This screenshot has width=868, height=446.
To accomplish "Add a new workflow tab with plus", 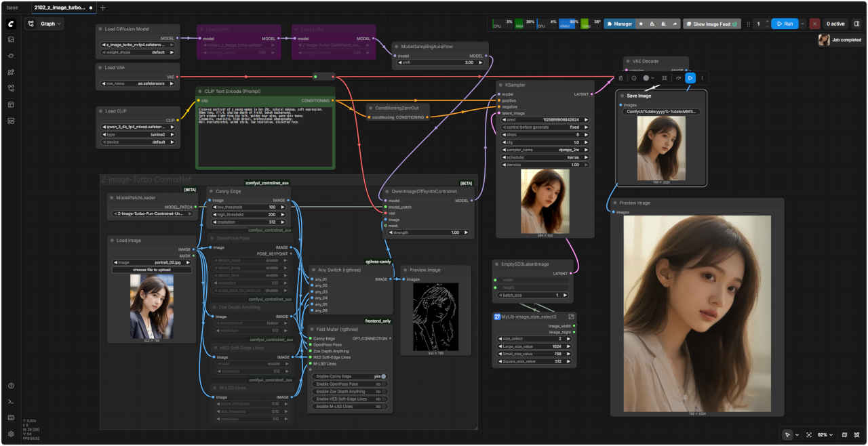I will click(103, 7).
